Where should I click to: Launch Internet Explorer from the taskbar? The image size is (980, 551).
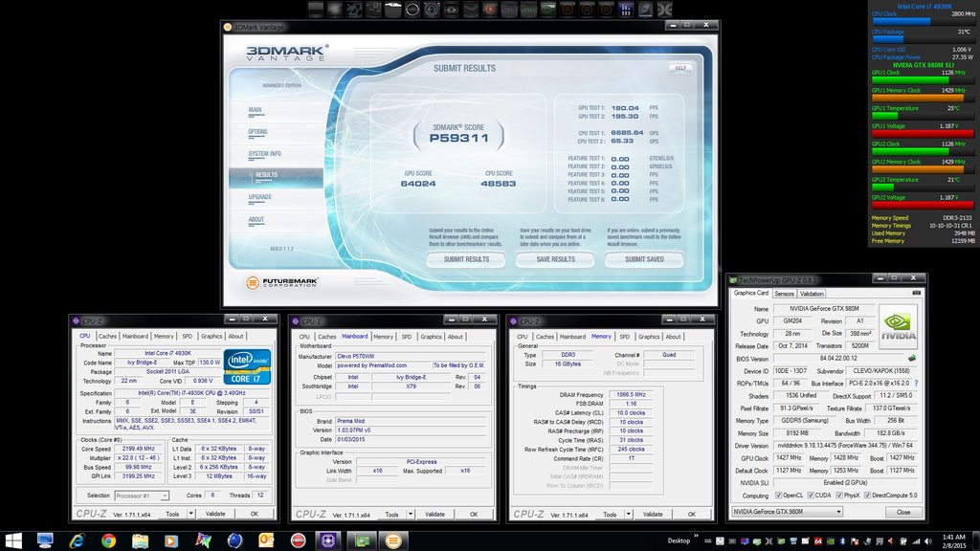pyautogui.click(x=77, y=540)
